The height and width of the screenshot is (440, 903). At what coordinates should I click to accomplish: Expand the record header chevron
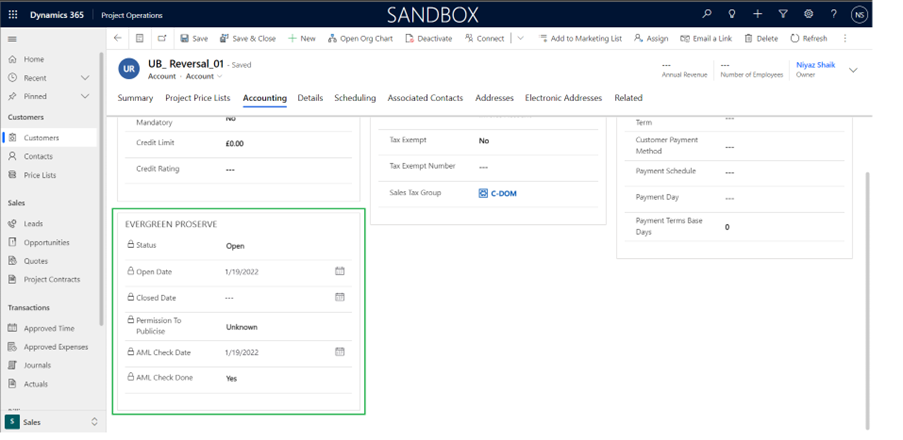[x=853, y=70]
